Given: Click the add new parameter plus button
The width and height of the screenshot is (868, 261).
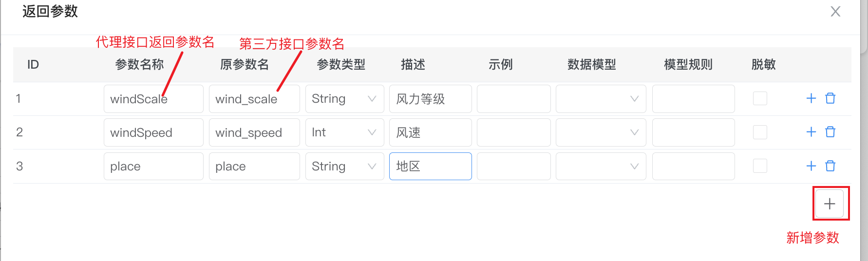Looking at the screenshot, I should click(830, 204).
